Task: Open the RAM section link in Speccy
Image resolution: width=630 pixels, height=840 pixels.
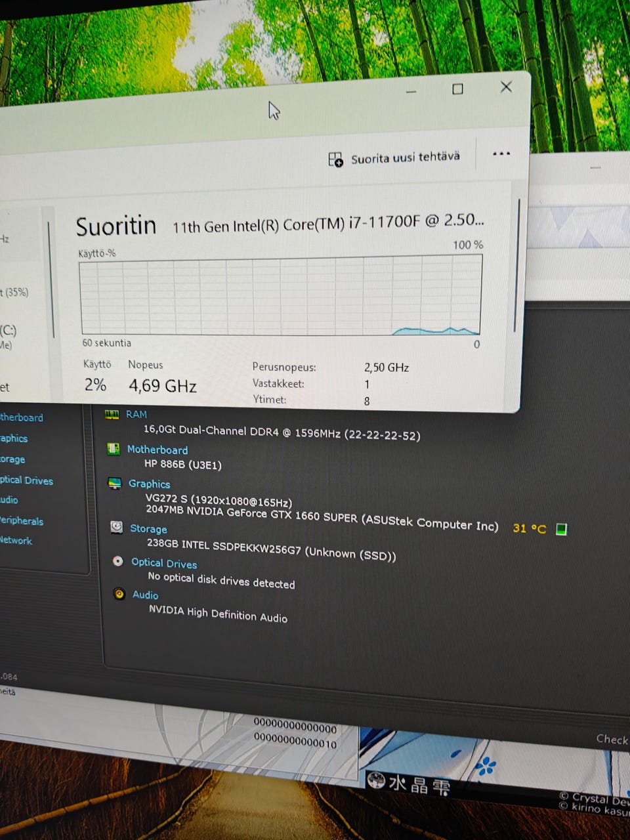Action: point(136,414)
